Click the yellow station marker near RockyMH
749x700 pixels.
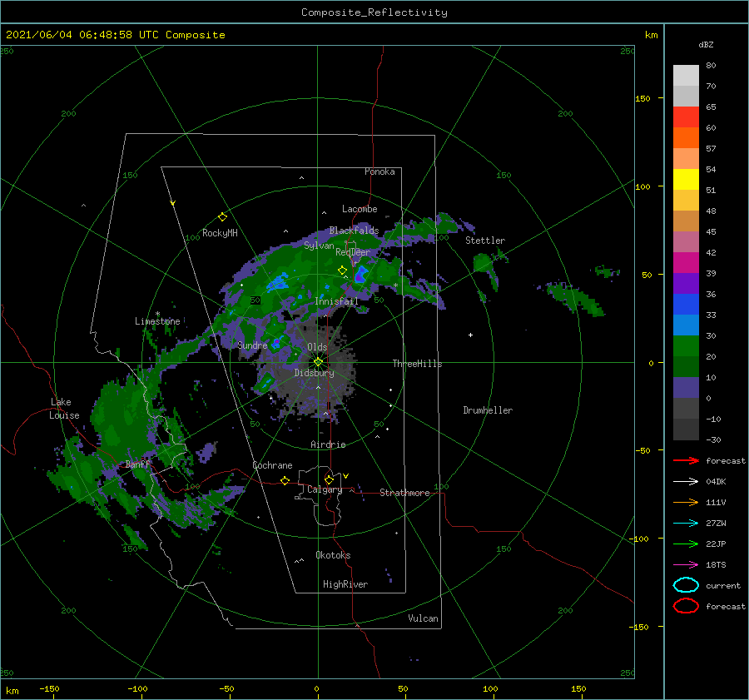coord(222,217)
